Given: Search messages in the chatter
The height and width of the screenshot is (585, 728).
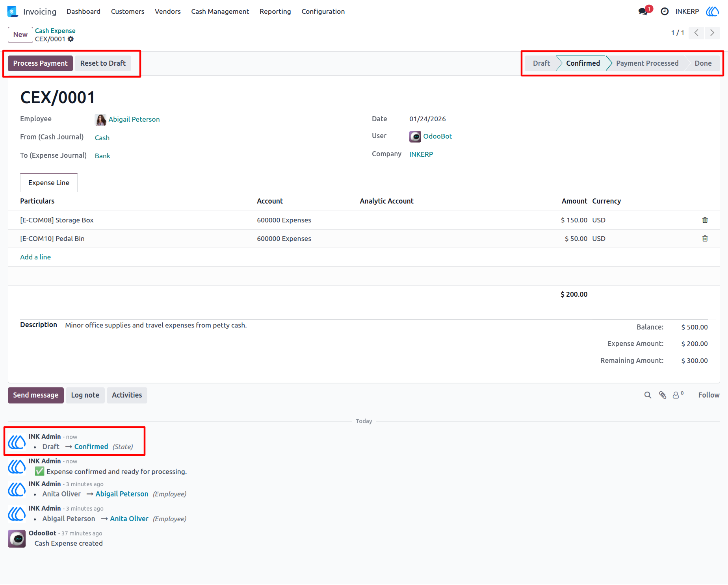Looking at the screenshot, I should (x=648, y=395).
